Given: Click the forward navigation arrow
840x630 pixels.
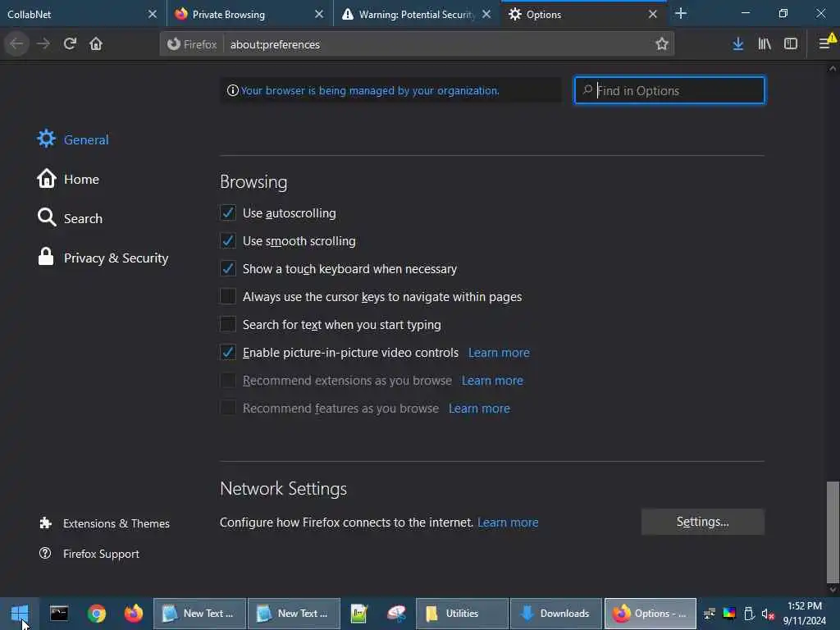Looking at the screenshot, I should pyautogui.click(x=43, y=44).
